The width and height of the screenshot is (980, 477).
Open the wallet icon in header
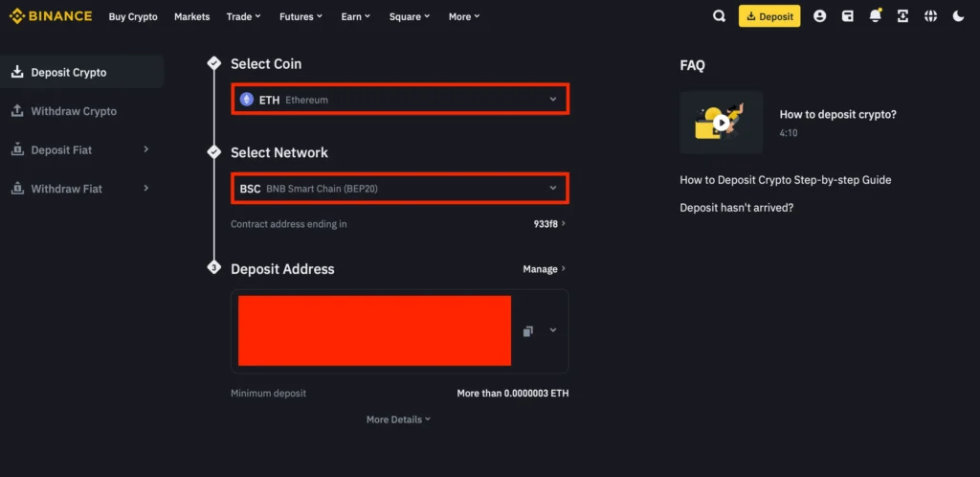pyautogui.click(x=848, y=16)
